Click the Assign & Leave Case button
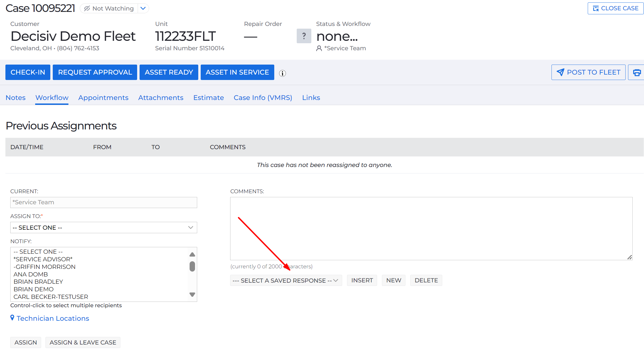 click(x=83, y=342)
